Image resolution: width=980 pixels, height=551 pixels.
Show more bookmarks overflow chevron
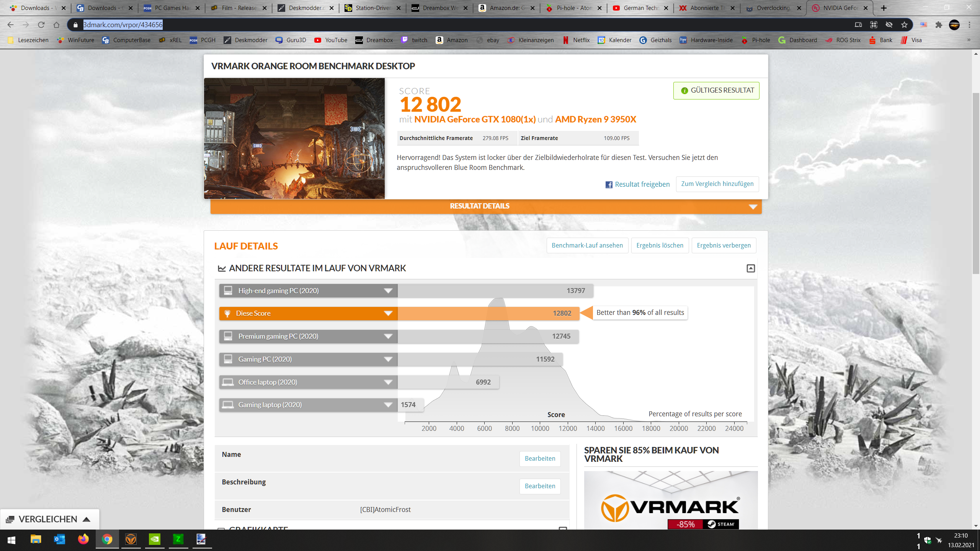pos(969,40)
